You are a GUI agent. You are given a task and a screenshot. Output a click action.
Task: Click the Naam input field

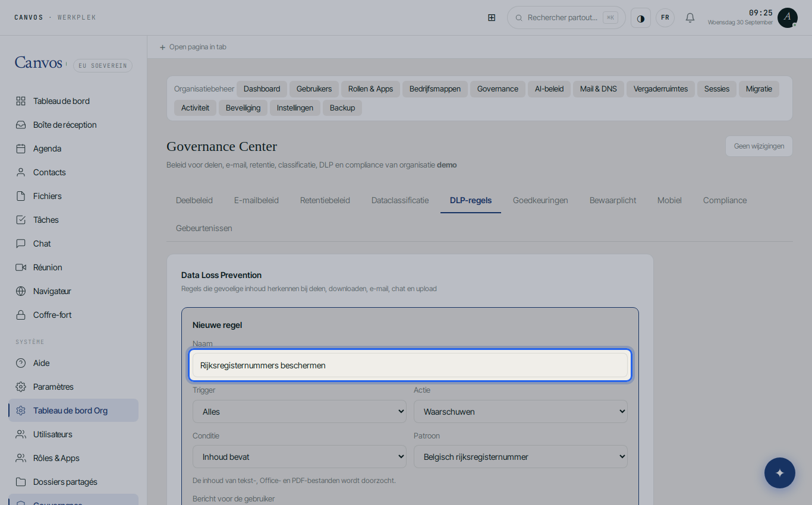410,365
